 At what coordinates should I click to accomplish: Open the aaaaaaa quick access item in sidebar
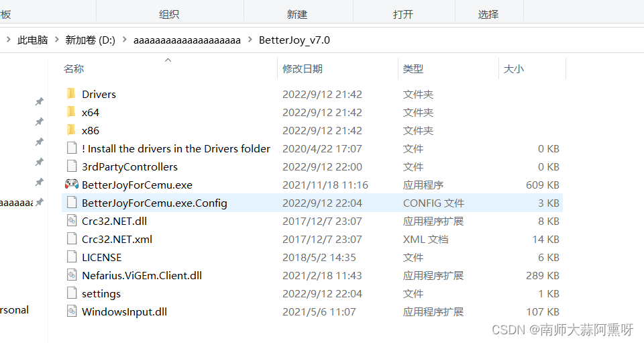pyautogui.click(x=16, y=203)
